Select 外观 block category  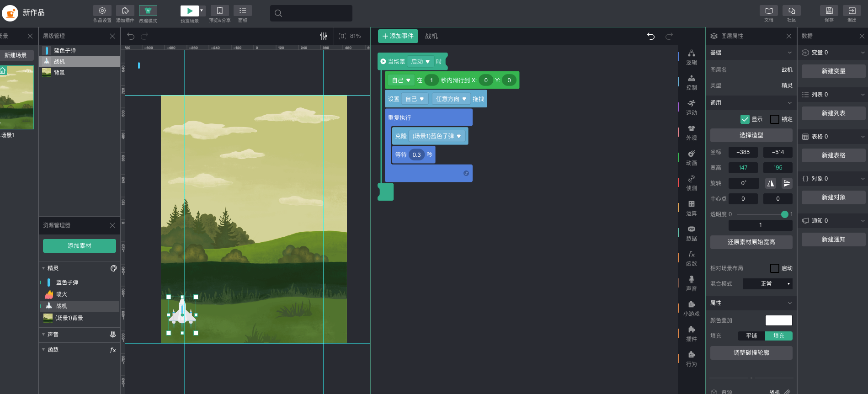[692, 133]
